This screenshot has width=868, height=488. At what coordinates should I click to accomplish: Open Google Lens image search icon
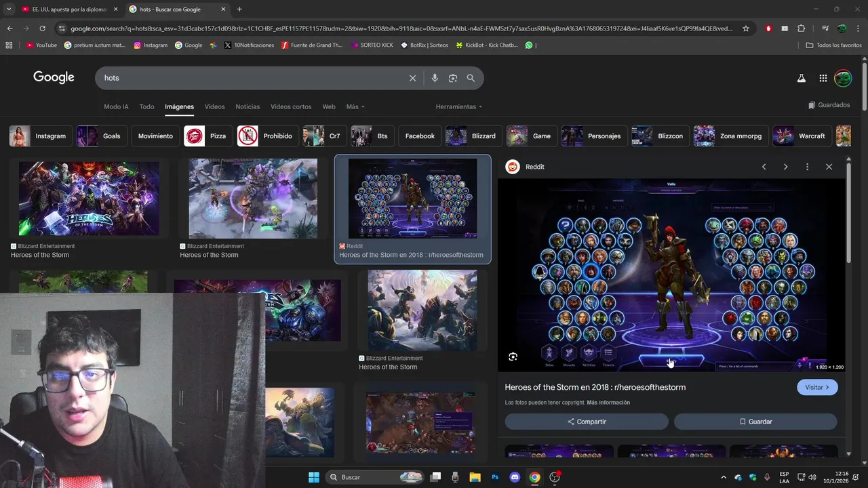(x=453, y=78)
